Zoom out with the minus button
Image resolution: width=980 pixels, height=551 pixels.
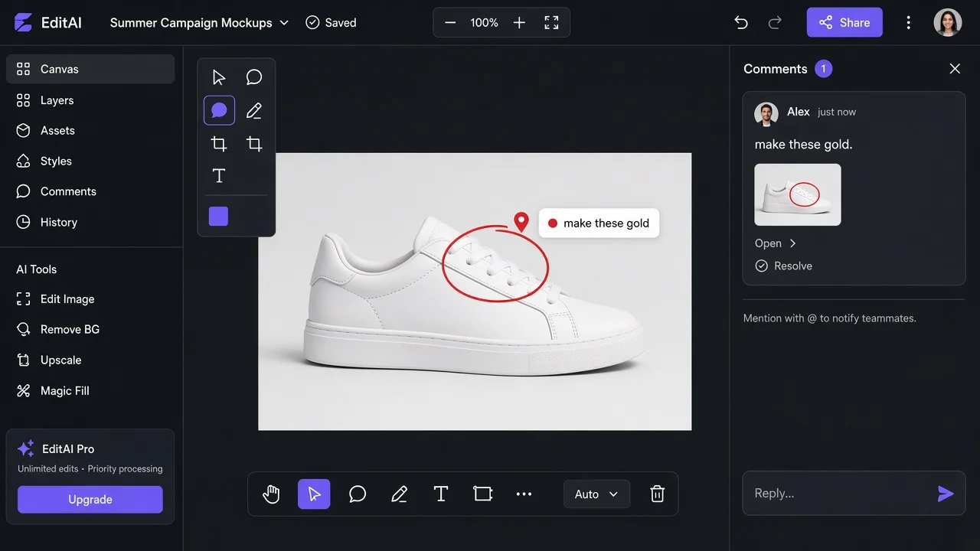[450, 23]
